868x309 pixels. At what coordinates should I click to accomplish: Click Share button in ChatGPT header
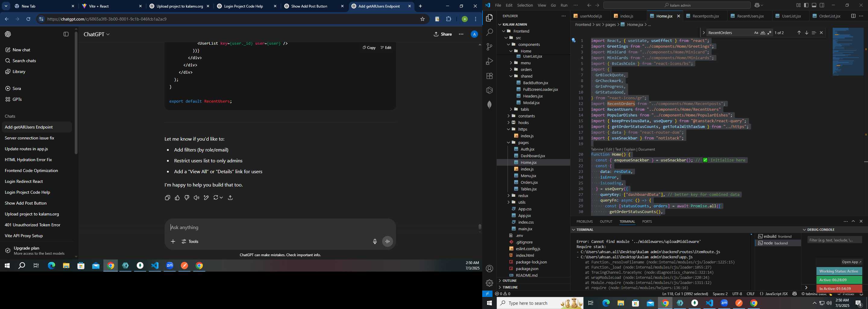(x=442, y=34)
